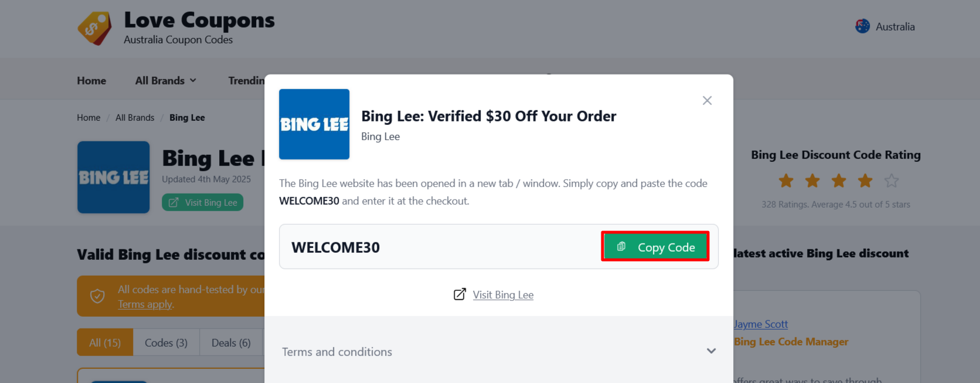This screenshot has width=980, height=383.
Task: Collapse the modal using the chevron near Terms and conditions
Action: [711, 351]
